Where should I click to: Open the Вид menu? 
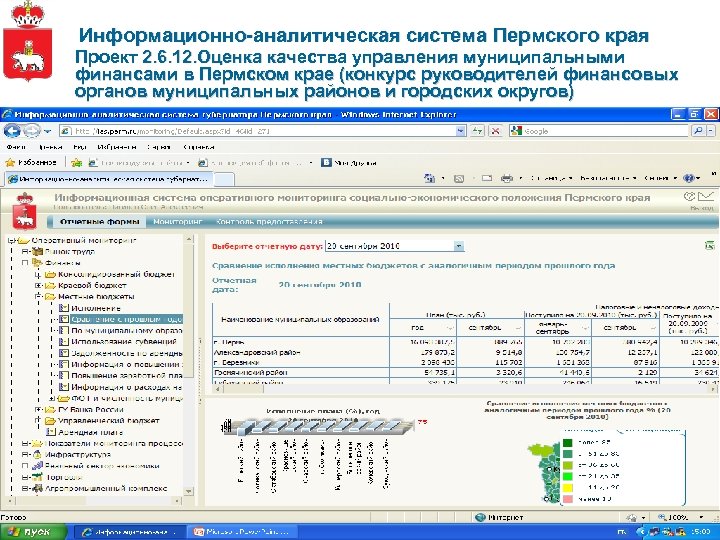(80, 147)
